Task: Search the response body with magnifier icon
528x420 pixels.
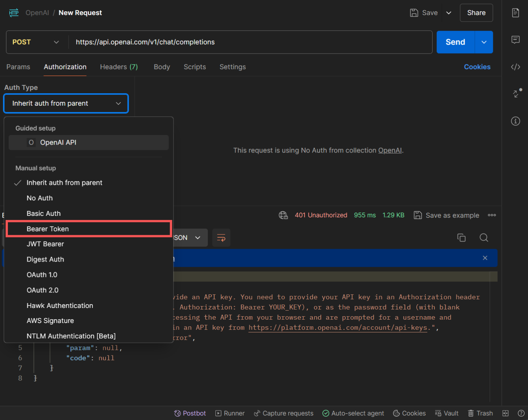Action: tap(484, 238)
